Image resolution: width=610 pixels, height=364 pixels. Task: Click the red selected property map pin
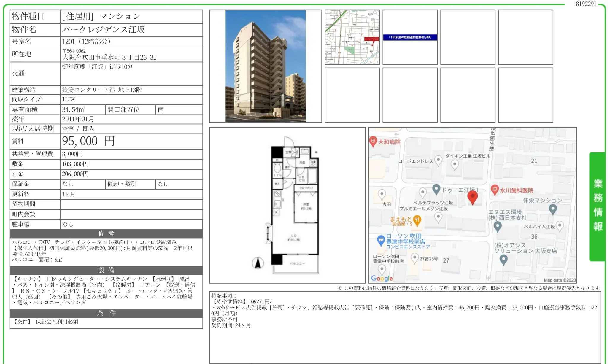472,197
